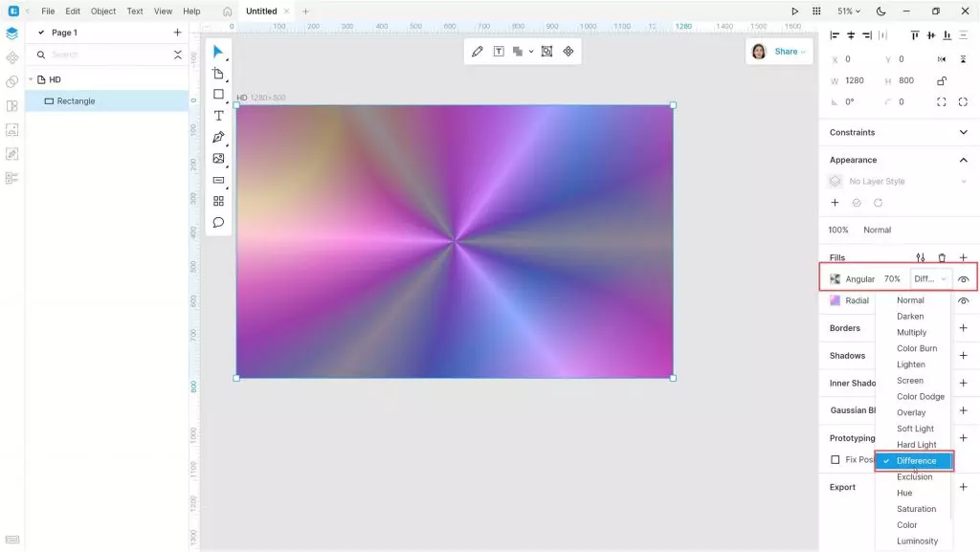The width and height of the screenshot is (980, 552).
Task: Add a border with plus
Action: 963,328
